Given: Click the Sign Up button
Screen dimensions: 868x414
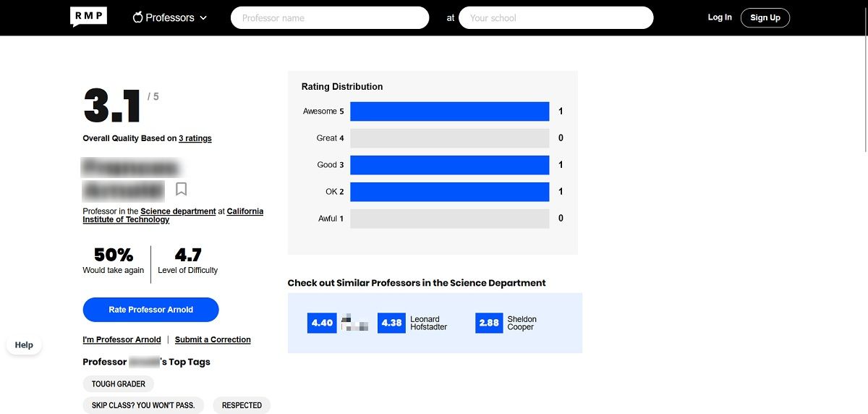Looking at the screenshot, I should tap(765, 17).
